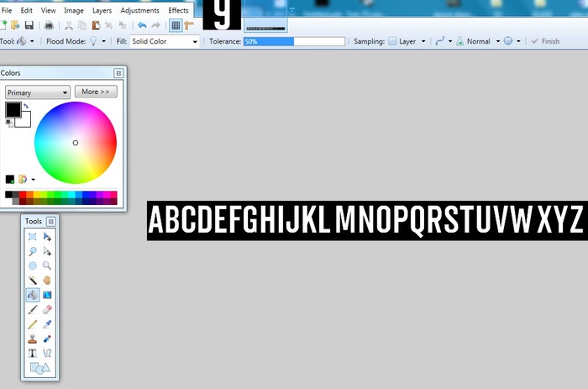Select the Eraser tool
The height and width of the screenshot is (389, 588).
[x=47, y=309]
